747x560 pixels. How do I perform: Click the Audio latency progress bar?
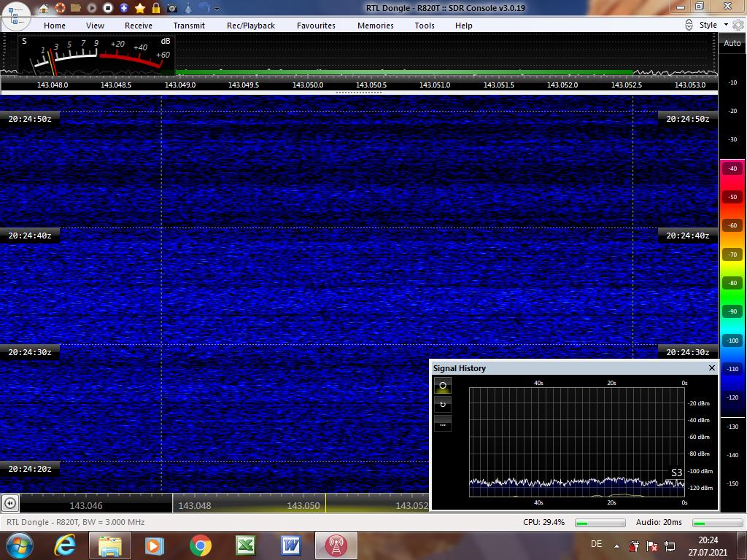(x=718, y=523)
